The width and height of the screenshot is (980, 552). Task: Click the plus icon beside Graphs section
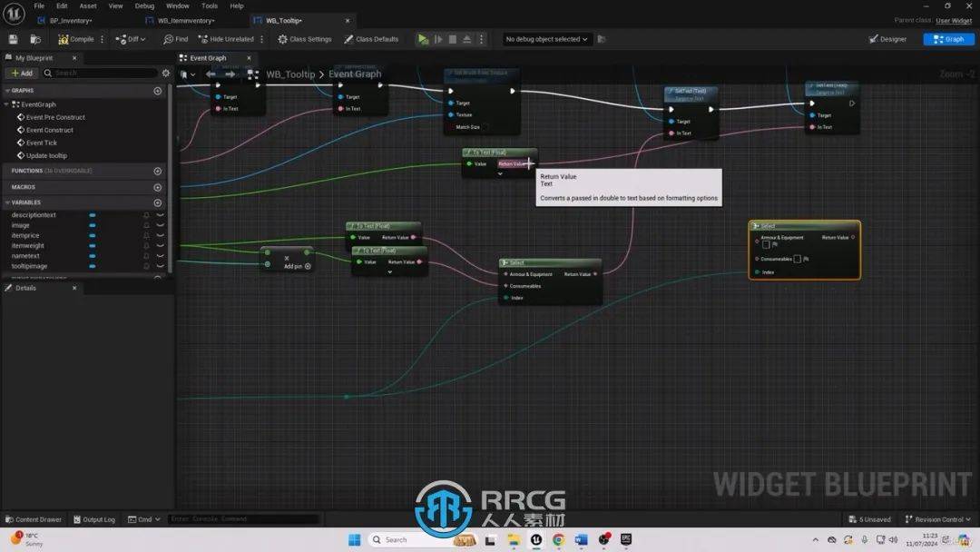[158, 91]
